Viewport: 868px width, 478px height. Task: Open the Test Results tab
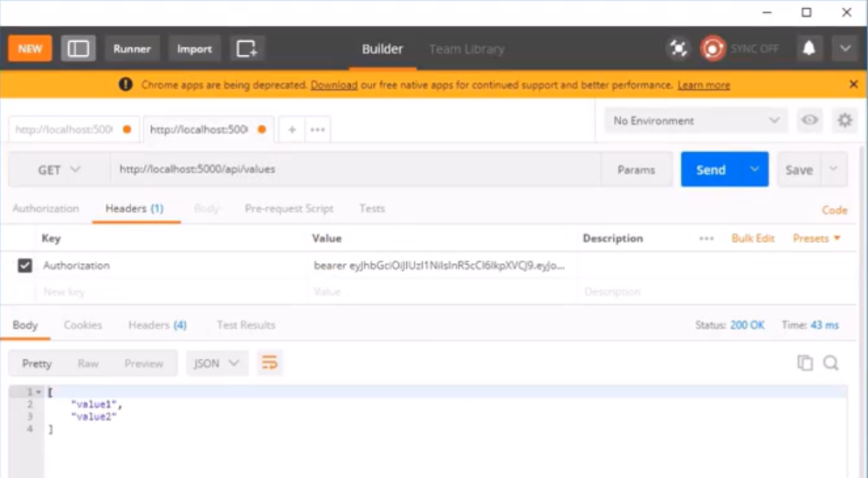point(245,325)
